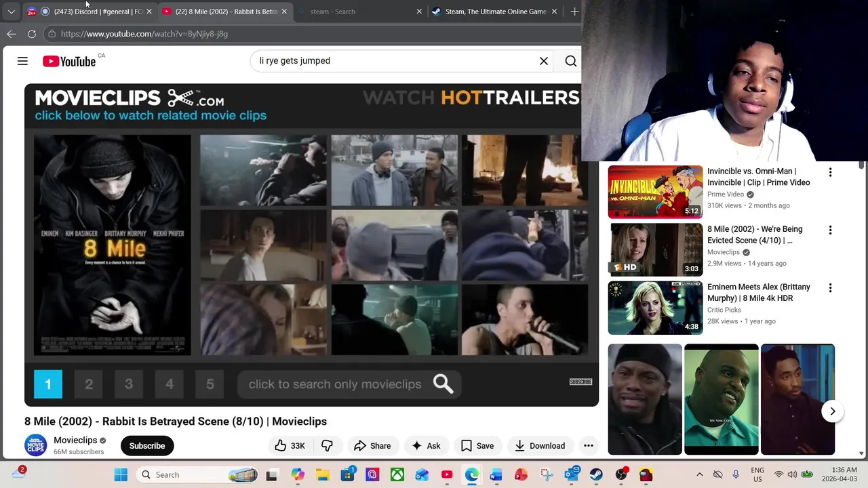Switch to the Steam Ultimate Online Game tab

tap(495, 12)
